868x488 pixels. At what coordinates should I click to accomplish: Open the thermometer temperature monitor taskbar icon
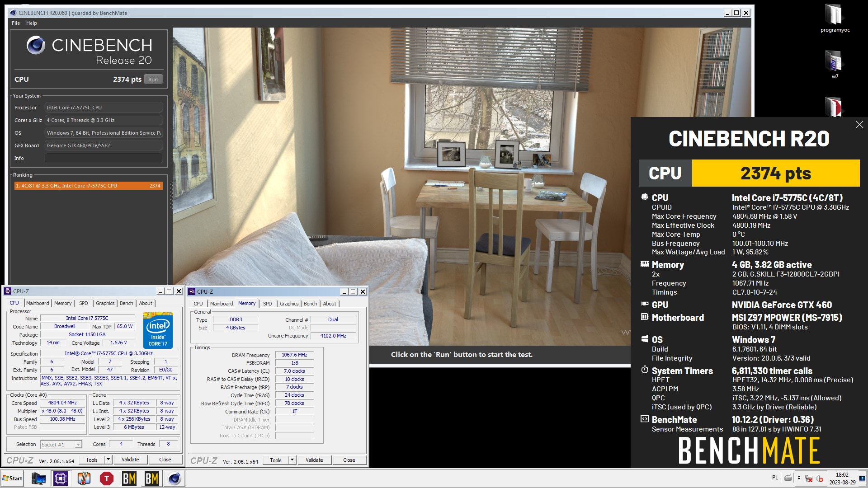[x=84, y=478]
